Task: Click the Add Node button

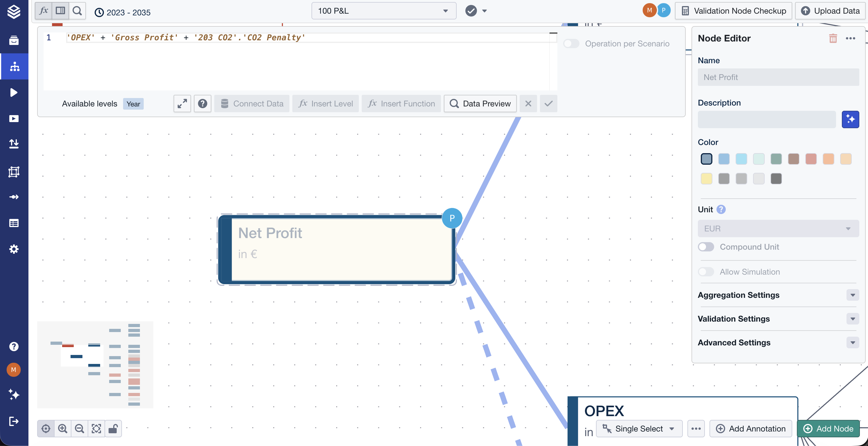Action: 828,429
